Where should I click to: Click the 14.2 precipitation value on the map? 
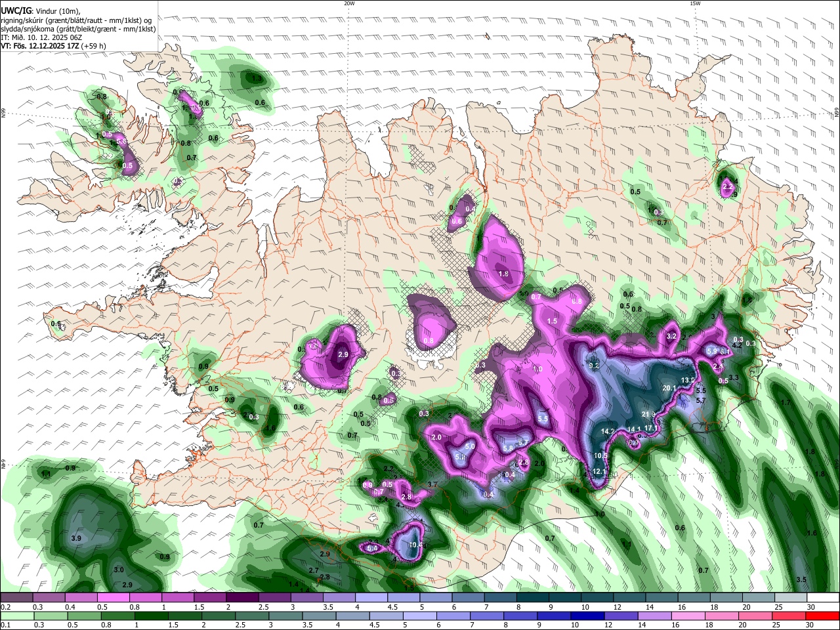(608, 431)
